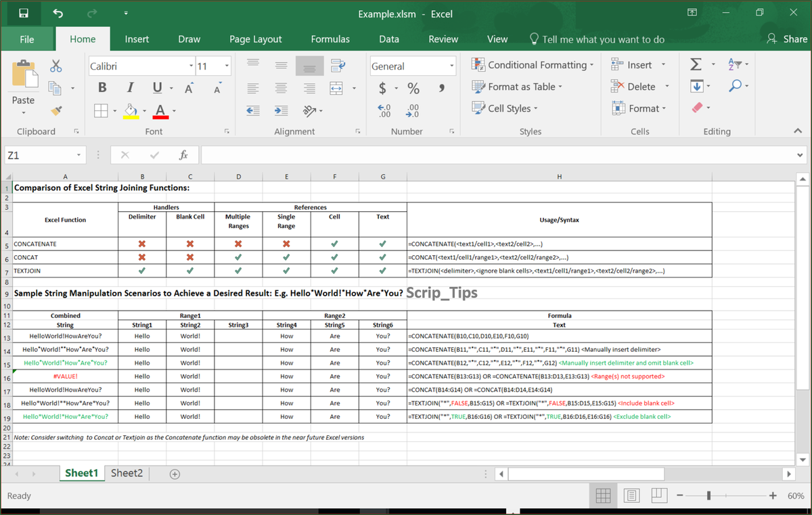Click Decrease Decimal icon
The image size is (812, 515).
tap(412, 110)
